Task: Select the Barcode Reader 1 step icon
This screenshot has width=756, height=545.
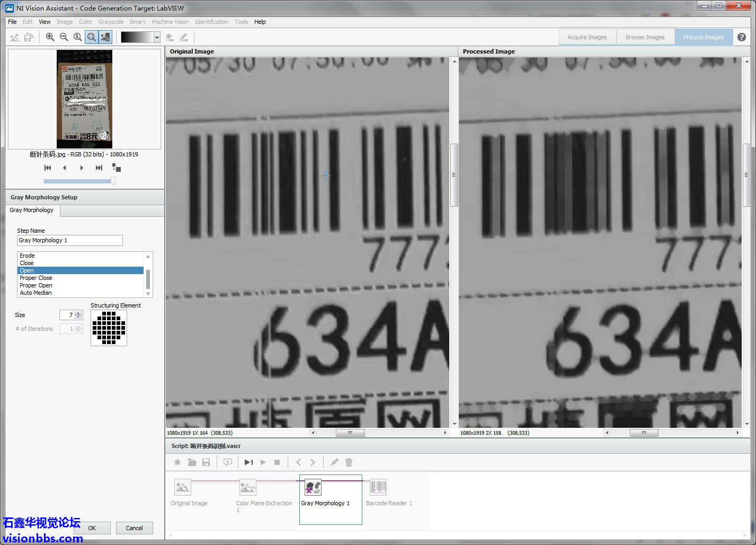Action: click(378, 488)
